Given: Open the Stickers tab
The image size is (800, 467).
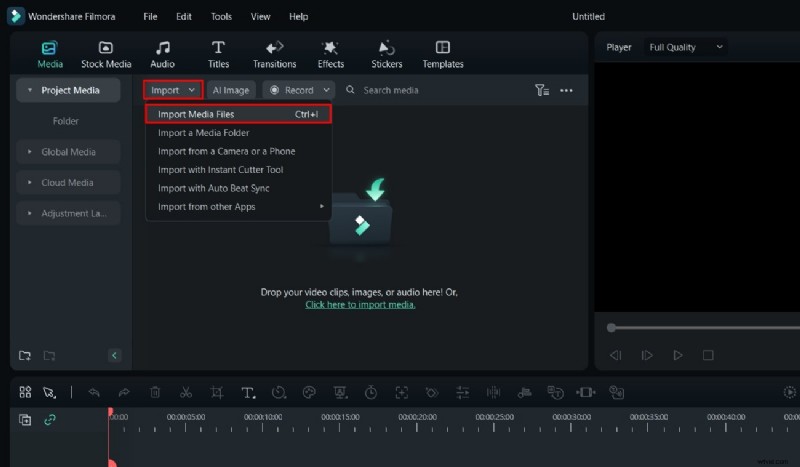Looking at the screenshot, I should 386,55.
